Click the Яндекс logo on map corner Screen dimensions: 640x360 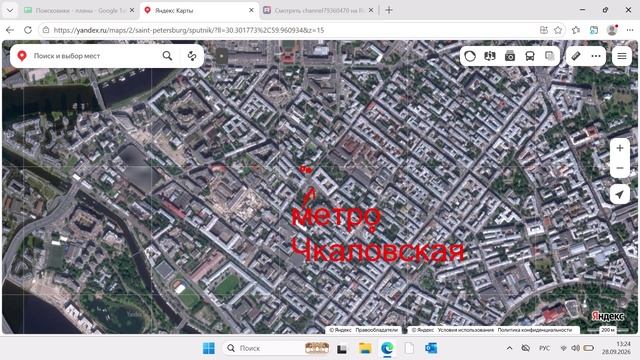click(608, 316)
